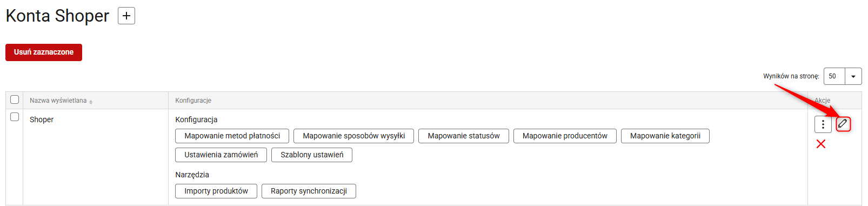The height and width of the screenshot is (206, 868).
Task: Open Mapowanie kategorii
Action: click(x=665, y=136)
